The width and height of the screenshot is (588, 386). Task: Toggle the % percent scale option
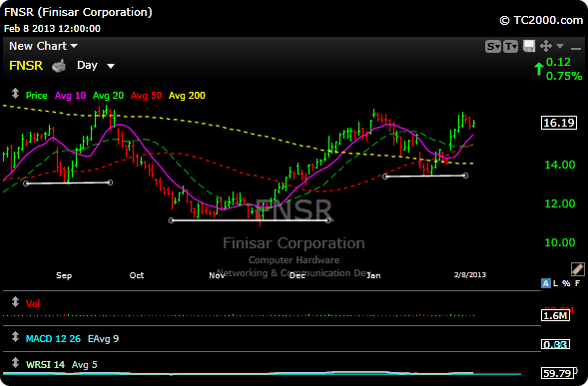click(566, 283)
